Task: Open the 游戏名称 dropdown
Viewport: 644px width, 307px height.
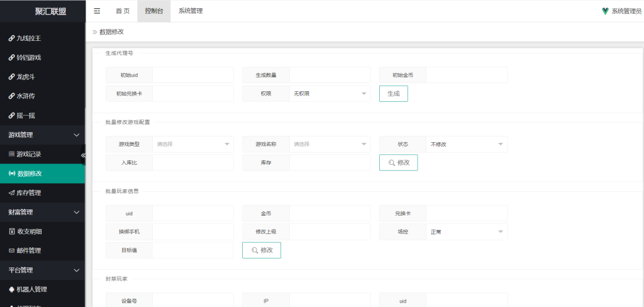Action: pyautogui.click(x=330, y=144)
